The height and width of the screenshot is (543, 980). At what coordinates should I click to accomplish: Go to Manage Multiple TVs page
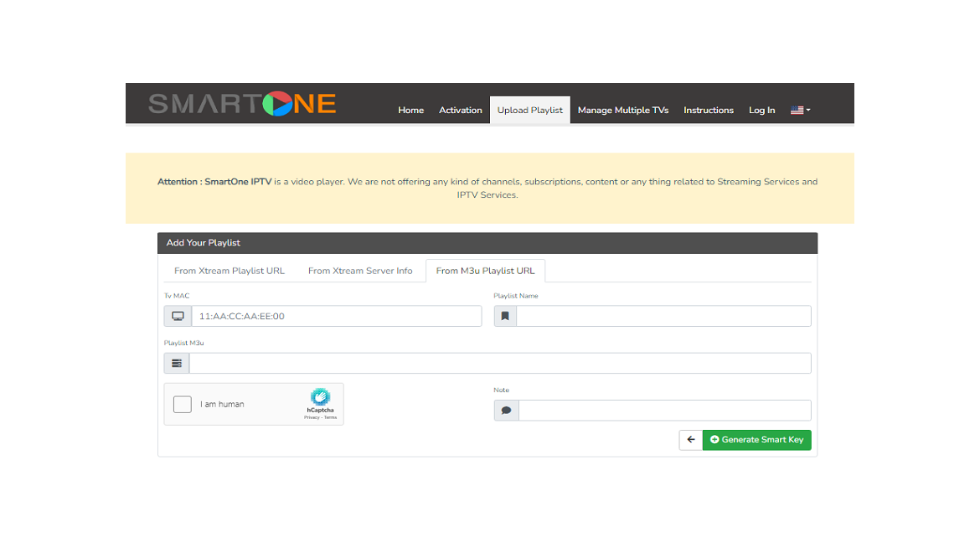623,111
